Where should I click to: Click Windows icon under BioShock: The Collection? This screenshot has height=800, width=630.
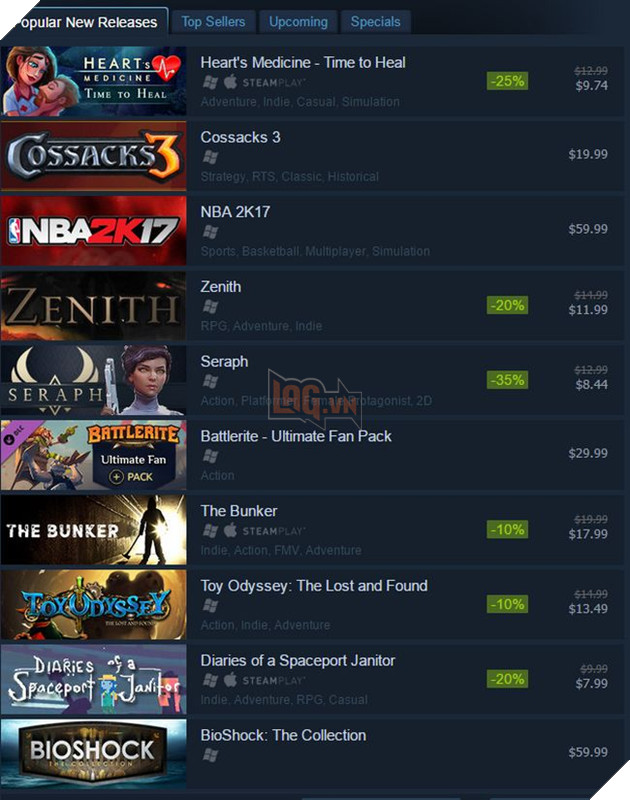210,755
